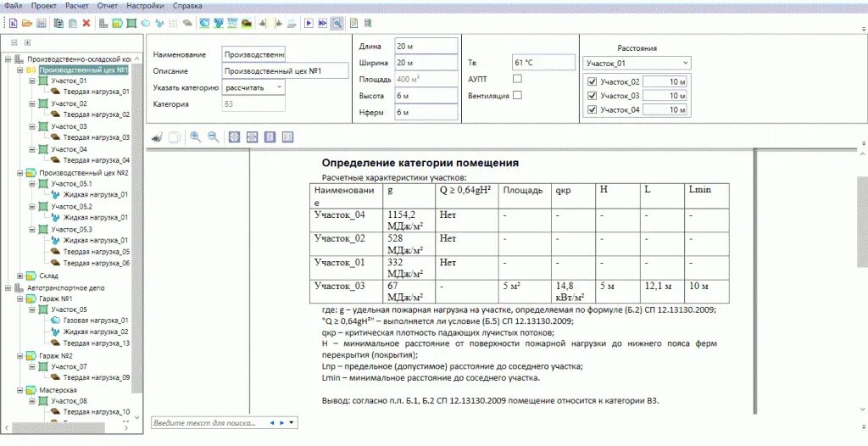868x446 pixels.
Task: Uncheck the Участок_02 distance checkbox
Action: pyautogui.click(x=592, y=82)
